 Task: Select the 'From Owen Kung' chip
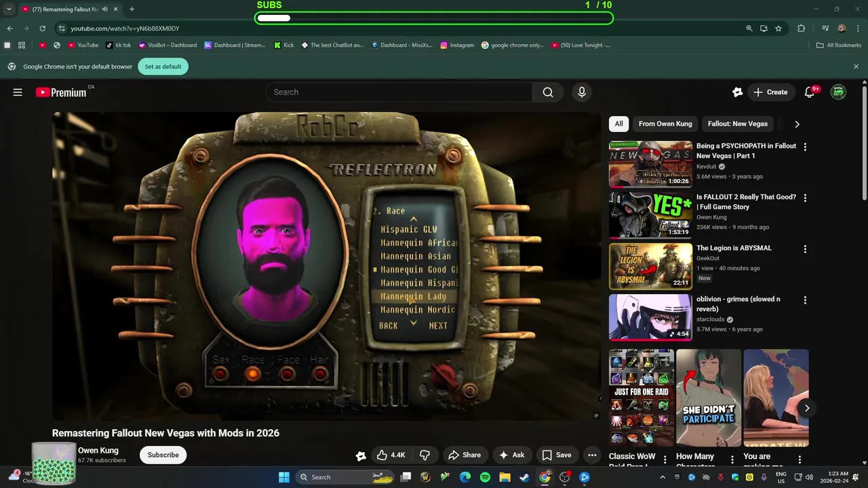(x=665, y=124)
